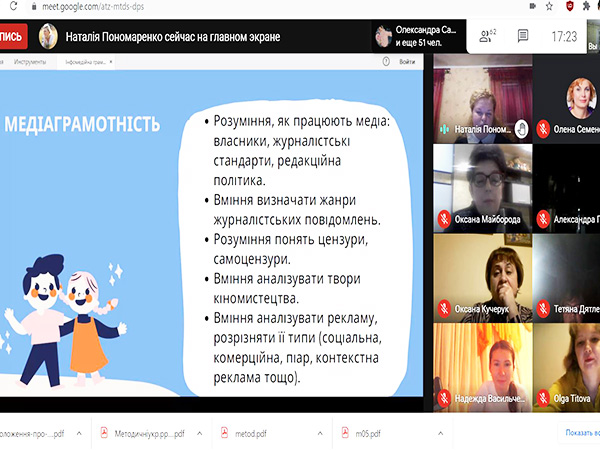Open downloaded metod.pdf file
Image resolution: width=600 pixels, height=450 pixels.
point(251,434)
